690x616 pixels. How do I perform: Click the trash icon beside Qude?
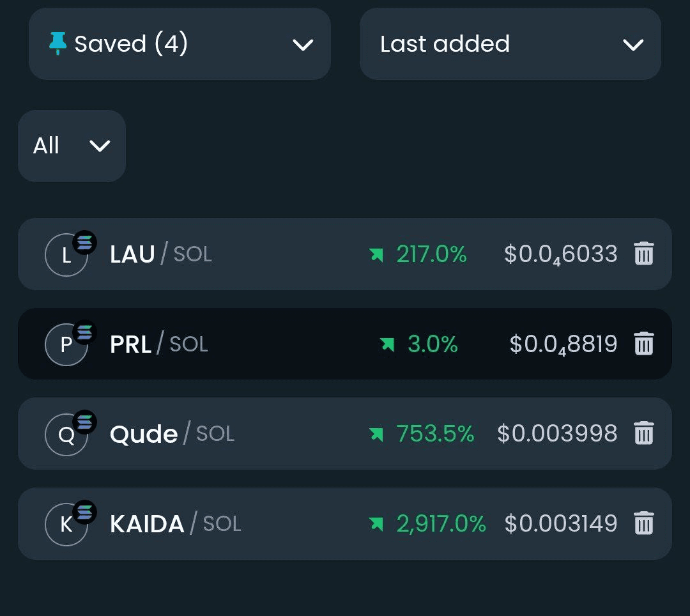point(643,434)
